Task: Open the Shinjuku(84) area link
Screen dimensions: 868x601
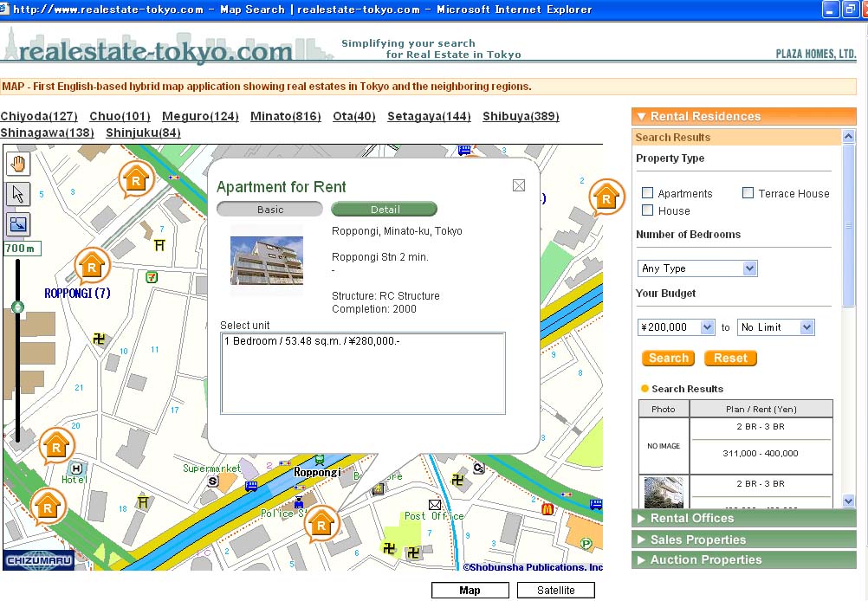Action: pyautogui.click(x=144, y=132)
